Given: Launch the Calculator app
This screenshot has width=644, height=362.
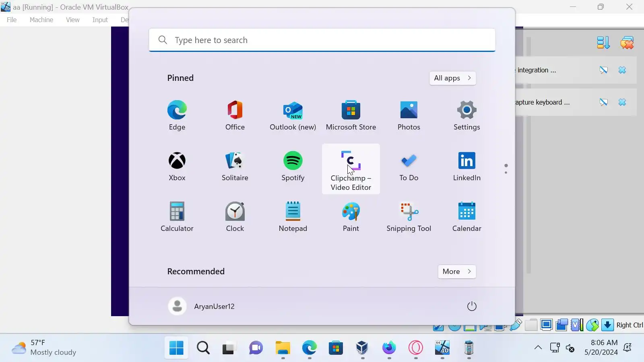Looking at the screenshot, I should click(177, 217).
